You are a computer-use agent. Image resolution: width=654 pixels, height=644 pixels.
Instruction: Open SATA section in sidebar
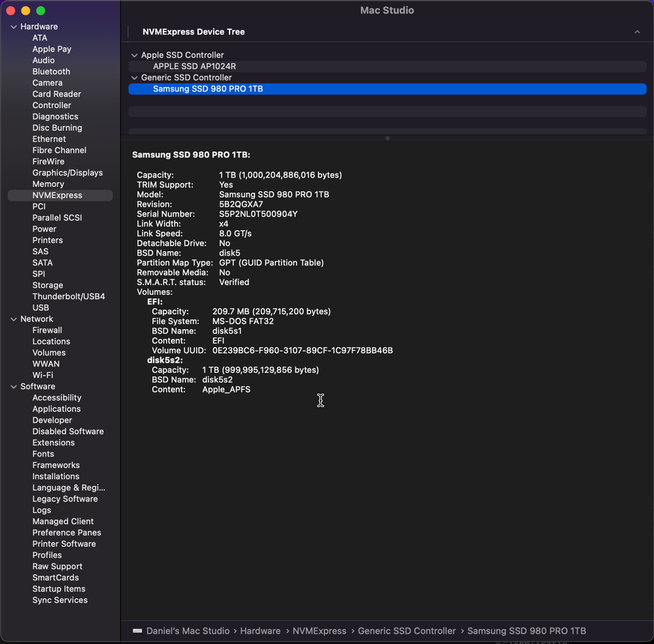[43, 263]
